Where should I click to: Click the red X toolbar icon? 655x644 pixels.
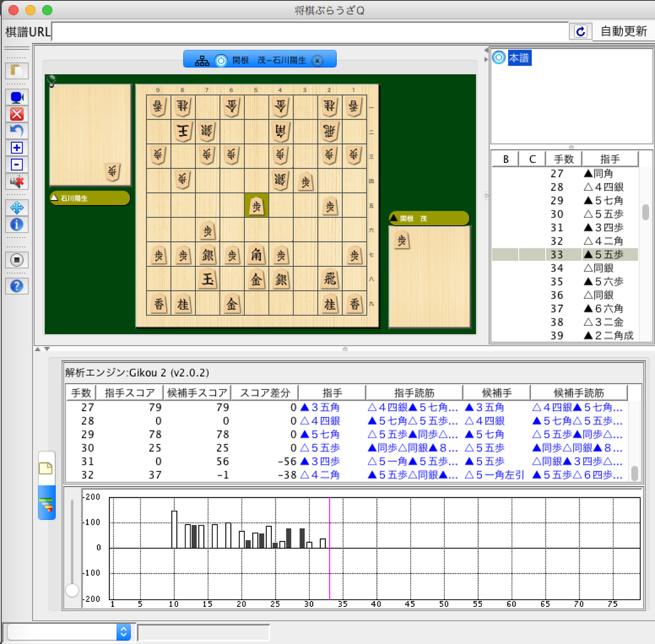pos(17,114)
